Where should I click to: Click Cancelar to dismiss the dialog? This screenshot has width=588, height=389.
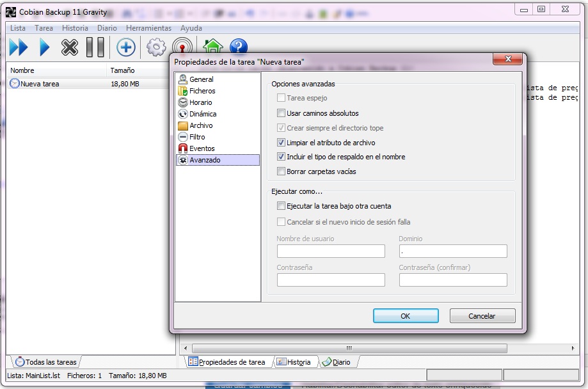tap(482, 316)
